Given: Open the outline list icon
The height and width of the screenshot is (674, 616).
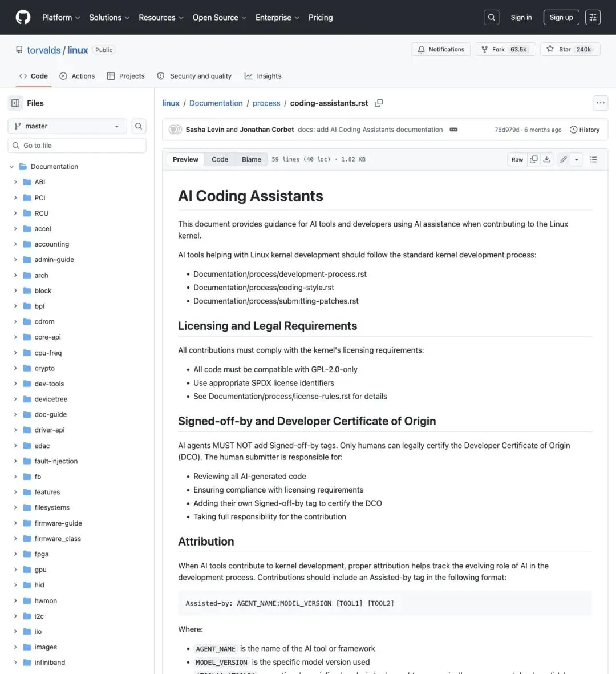Looking at the screenshot, I should (x=593, y=159).
